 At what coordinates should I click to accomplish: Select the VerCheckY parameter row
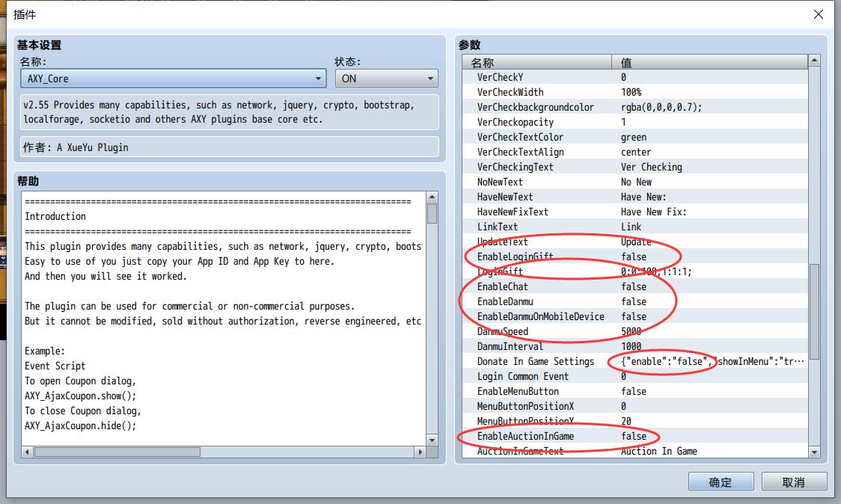(x=635, y=77)
